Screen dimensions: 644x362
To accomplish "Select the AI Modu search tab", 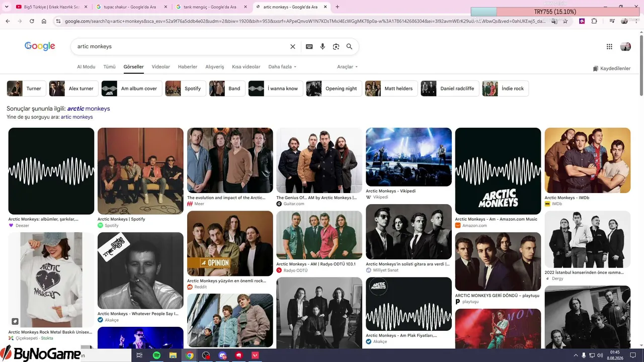I will pos(86,67).
